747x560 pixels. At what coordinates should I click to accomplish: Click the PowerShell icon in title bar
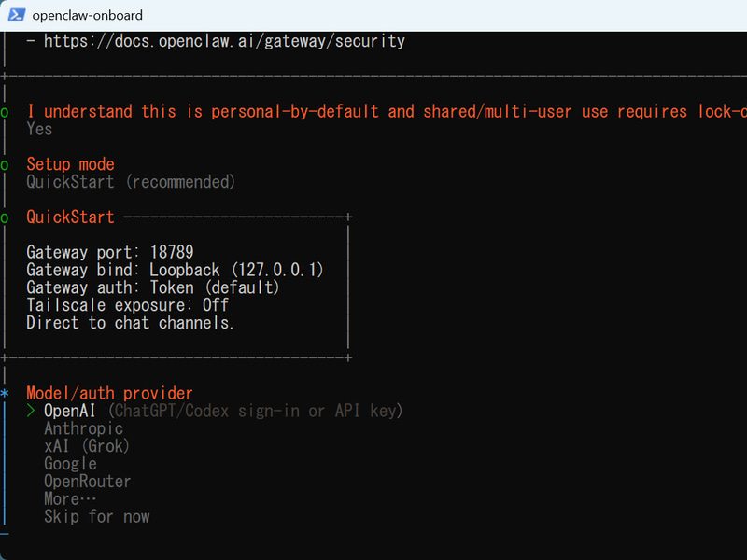[x=17, y=15]
